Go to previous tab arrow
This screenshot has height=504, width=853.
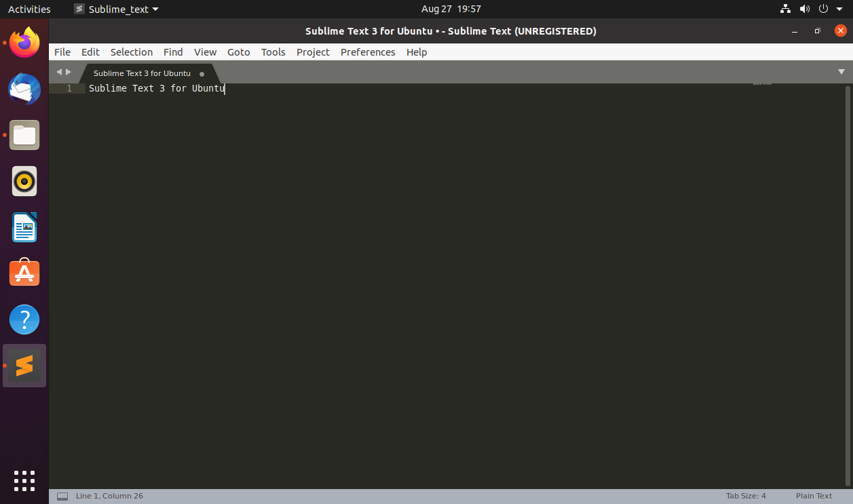58,72
